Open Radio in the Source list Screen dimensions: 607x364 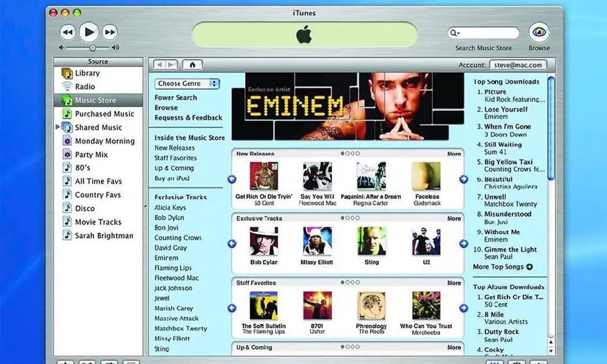(x=84, y=87)
